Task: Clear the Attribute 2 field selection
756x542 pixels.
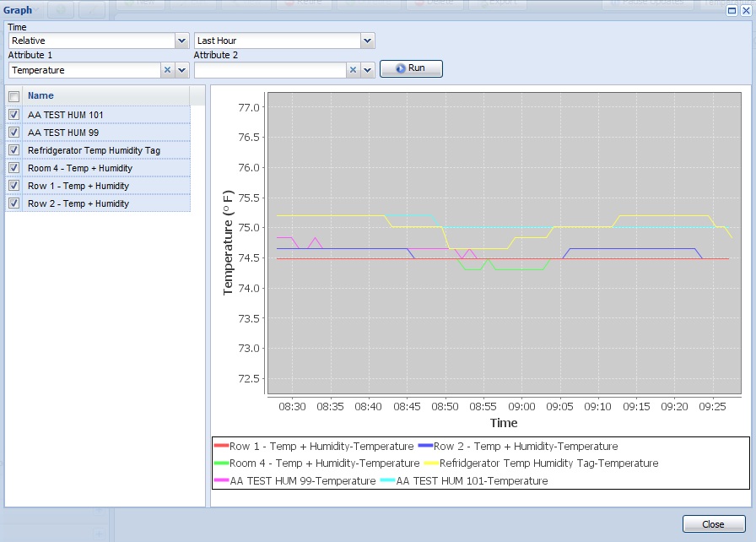Action: [353, 70]
